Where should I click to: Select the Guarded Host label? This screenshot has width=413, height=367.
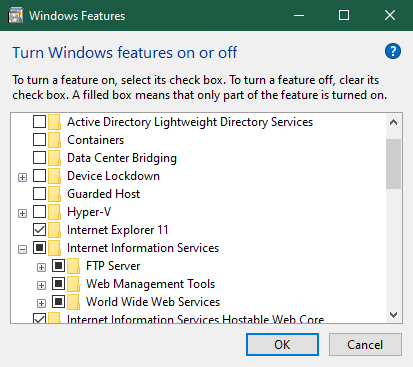(x=103, y=194)
